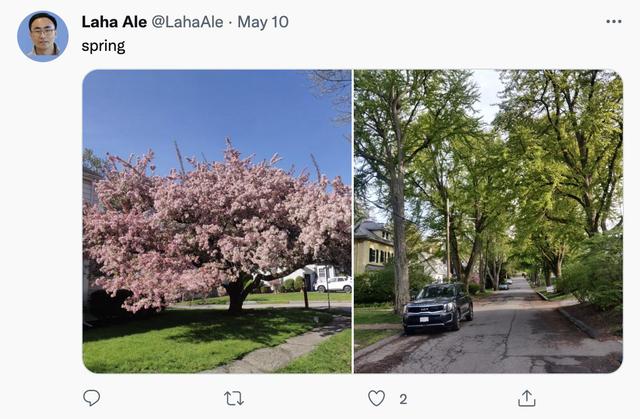Screen dimensions: 640x419
Task: Open the tree-lined street photo
Action: [x=488, y=220]
